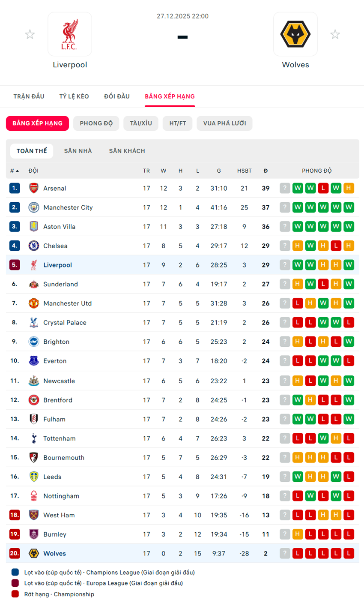Select the PHONG ĐỘ filter button
Image resolution: width=364 pixels, height=603 pixels.
coord(96,123)
